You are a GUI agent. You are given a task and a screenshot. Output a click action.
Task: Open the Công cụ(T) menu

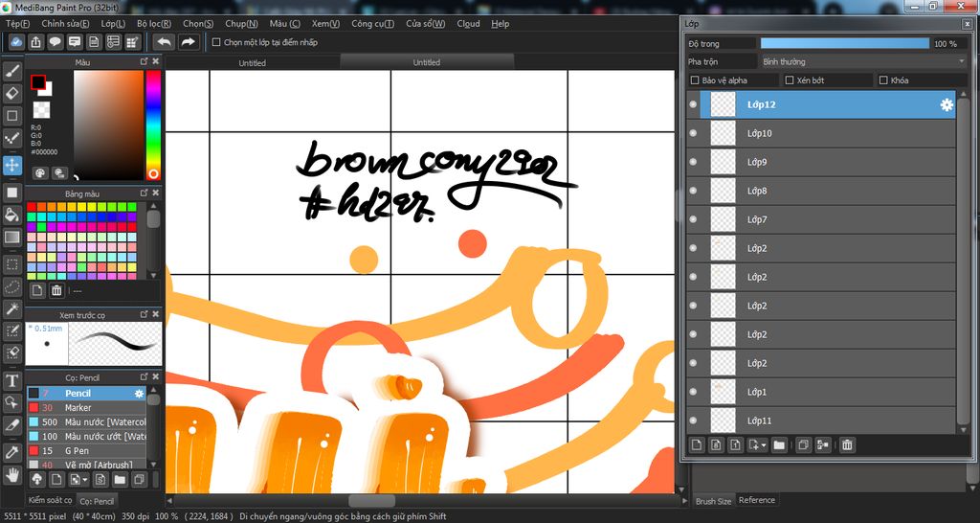tap(372, 24)
